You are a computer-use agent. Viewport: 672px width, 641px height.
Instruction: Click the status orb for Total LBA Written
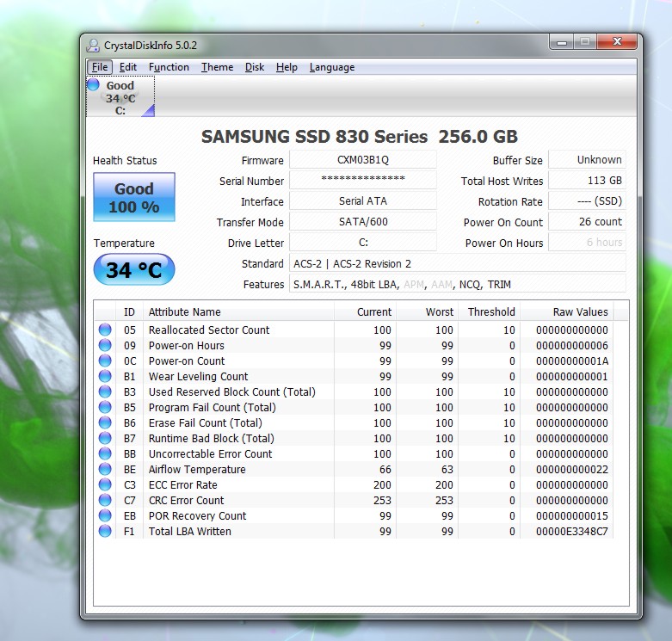(x=105, y=532)
